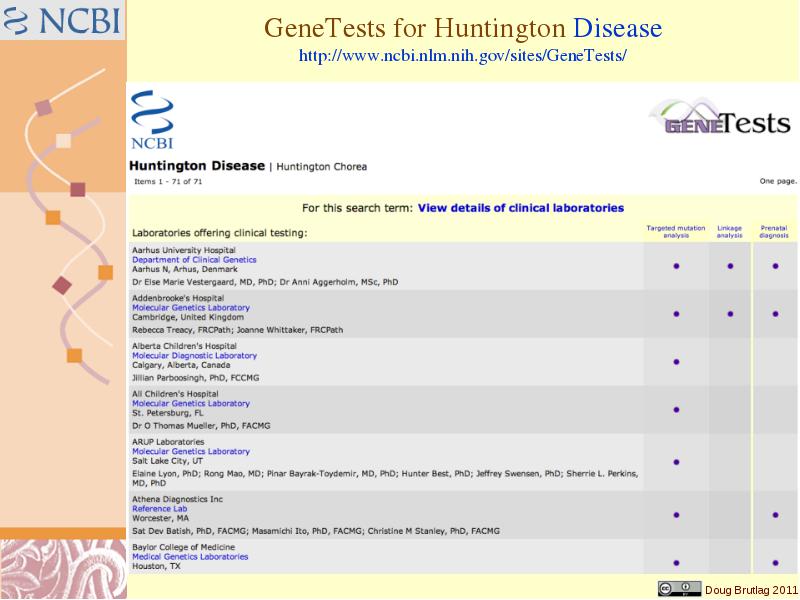Click Aarhus prenatal diagnosis dot
The image size is (800, 600).
coord(776,266)
